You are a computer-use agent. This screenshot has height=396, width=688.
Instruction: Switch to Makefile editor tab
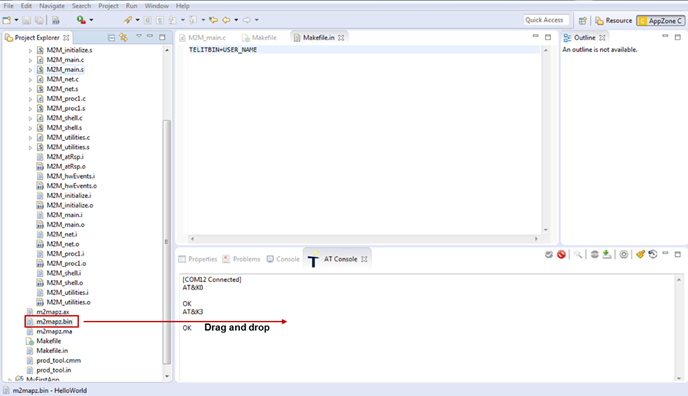point(259,38)
